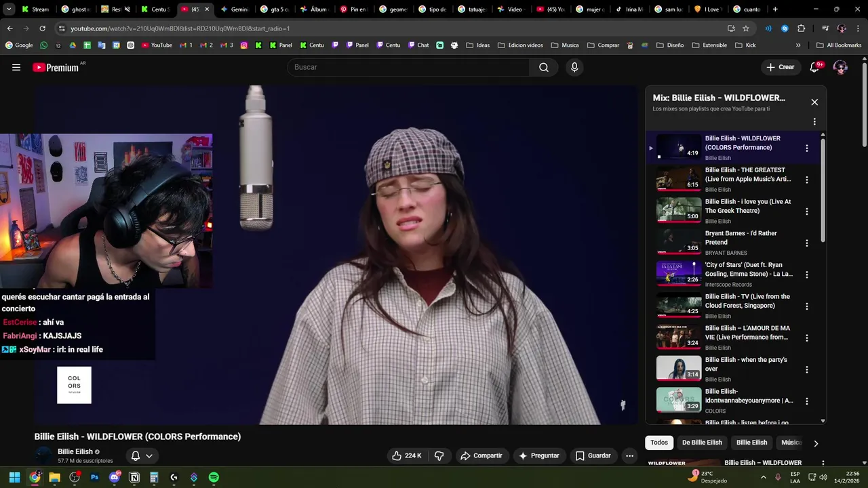Expand the Edicion videos bookmark folder
The width and height of the screenshot is (868, 488).
520,45
